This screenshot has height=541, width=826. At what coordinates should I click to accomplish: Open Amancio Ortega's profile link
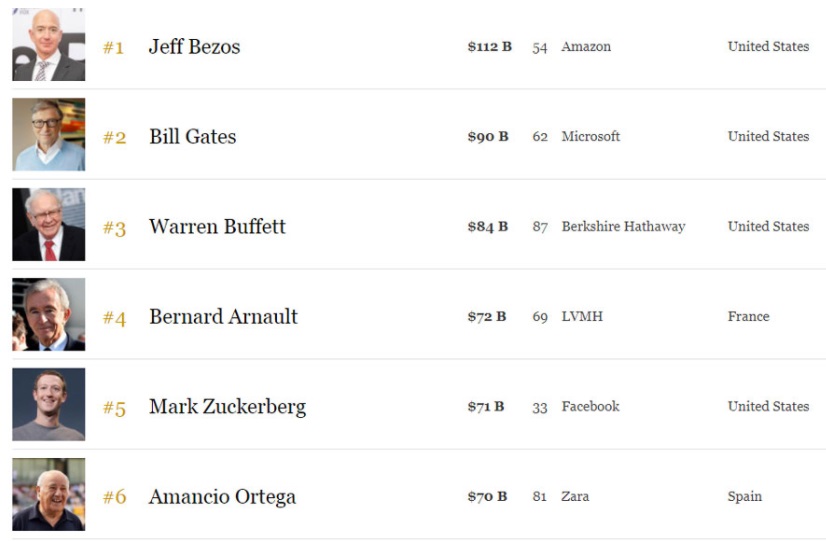pos(222,497)
